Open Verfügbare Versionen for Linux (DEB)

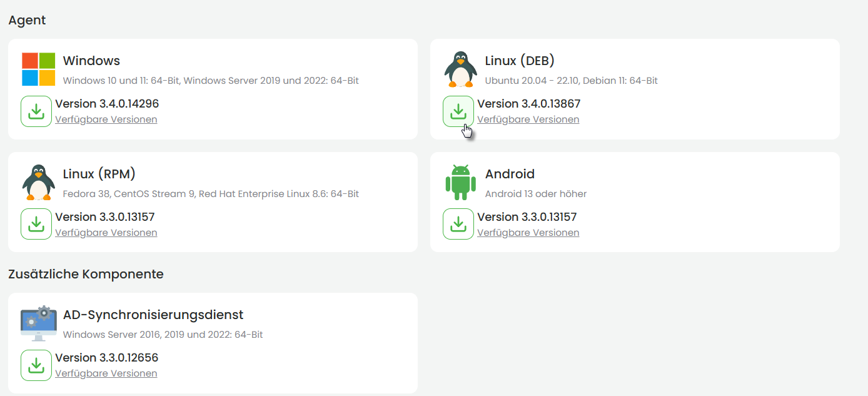[x=528, y=119]
